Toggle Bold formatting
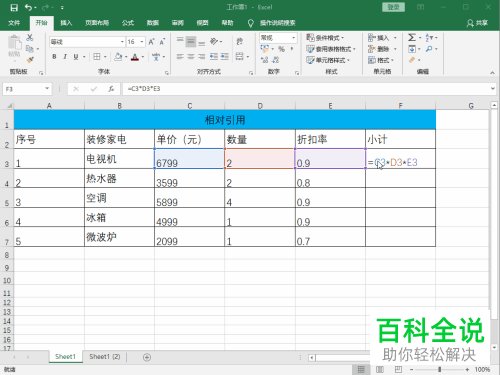 [x=54, y=57]
